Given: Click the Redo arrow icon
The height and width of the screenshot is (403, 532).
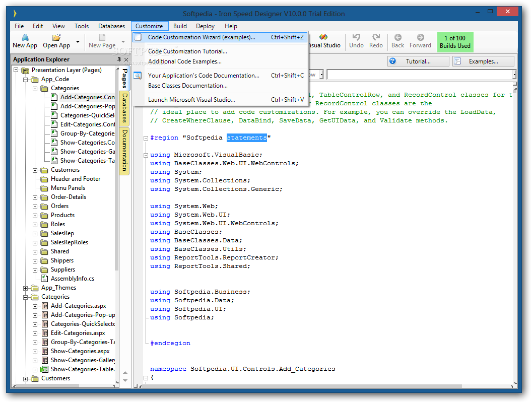Looking at the screenshot, I should coord(376,37).
